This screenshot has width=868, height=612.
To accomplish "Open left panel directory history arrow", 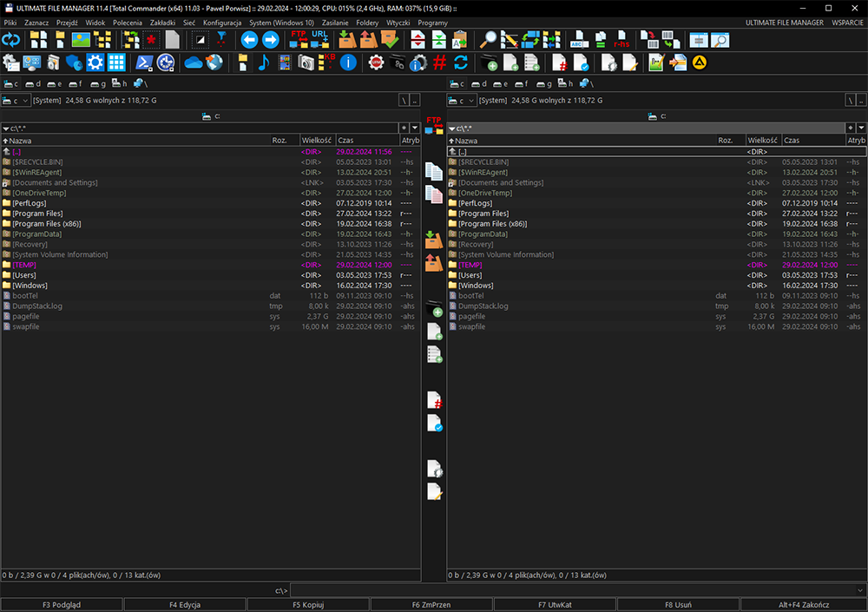I will pyautogui.click(x=415, y=128).
